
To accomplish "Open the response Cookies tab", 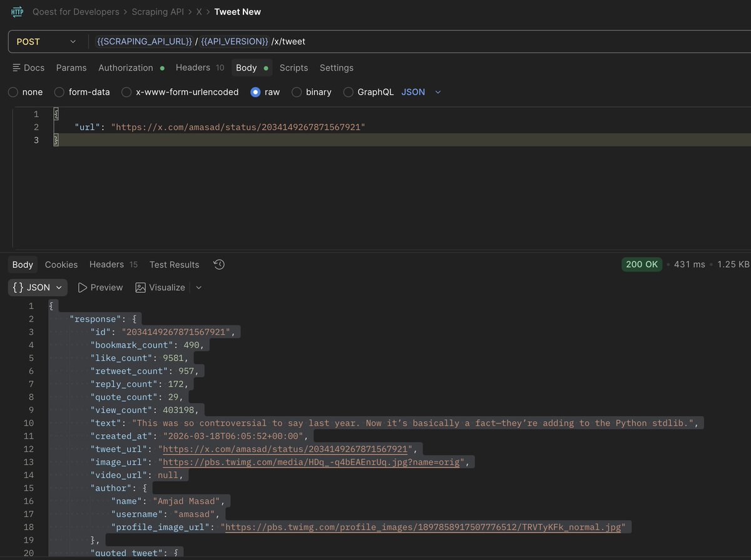I will point(61,265).
